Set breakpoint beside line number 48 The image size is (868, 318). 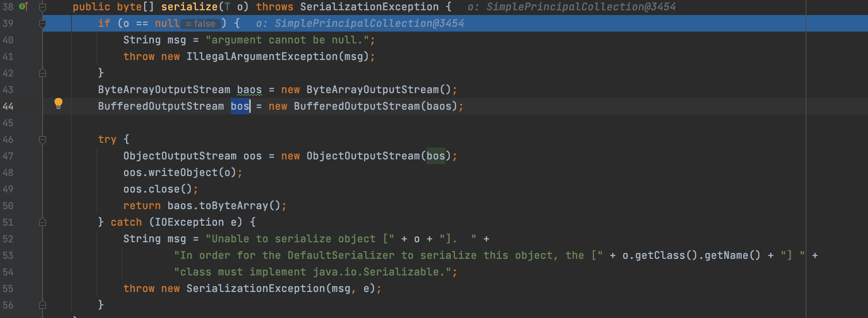pos(24,173)
